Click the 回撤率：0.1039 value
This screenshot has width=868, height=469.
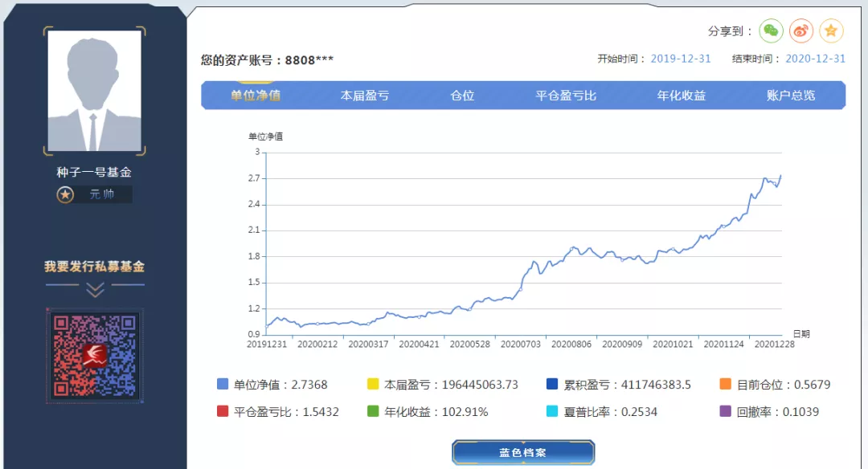[778, 411]
